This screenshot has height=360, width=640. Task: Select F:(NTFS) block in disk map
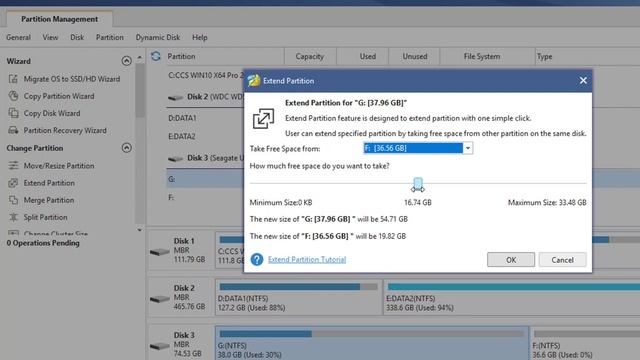coord(585,343)
